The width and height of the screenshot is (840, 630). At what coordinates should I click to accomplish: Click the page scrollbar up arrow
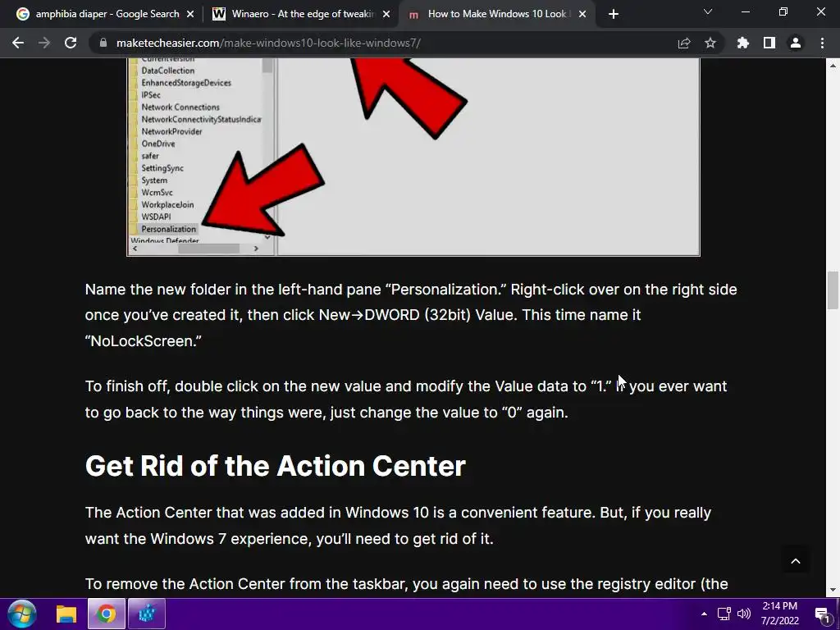click(833, 66)
